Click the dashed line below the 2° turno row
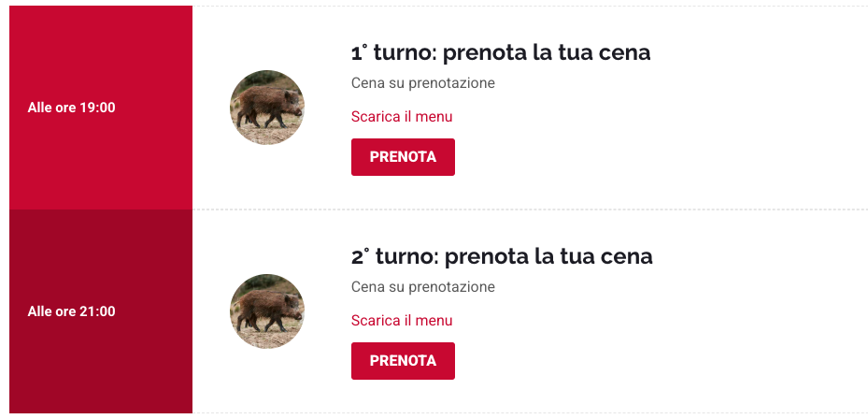868x419 pixels. tap(561, 412)
